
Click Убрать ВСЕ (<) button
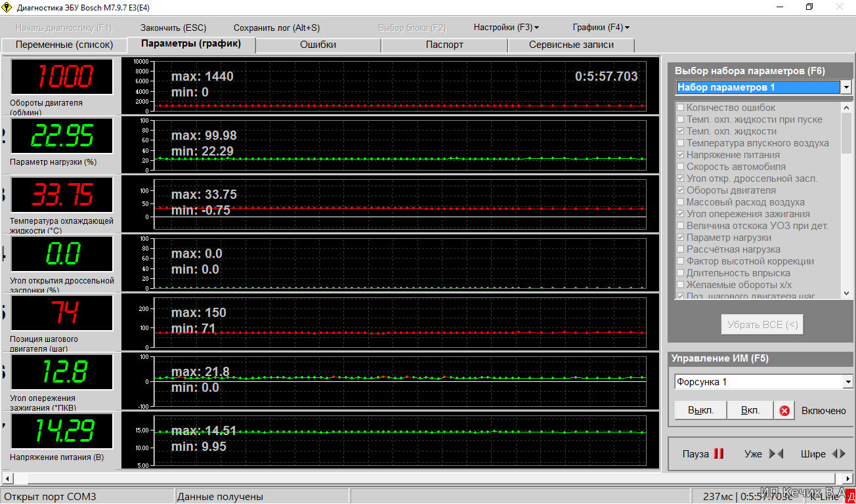pos(761,324)
